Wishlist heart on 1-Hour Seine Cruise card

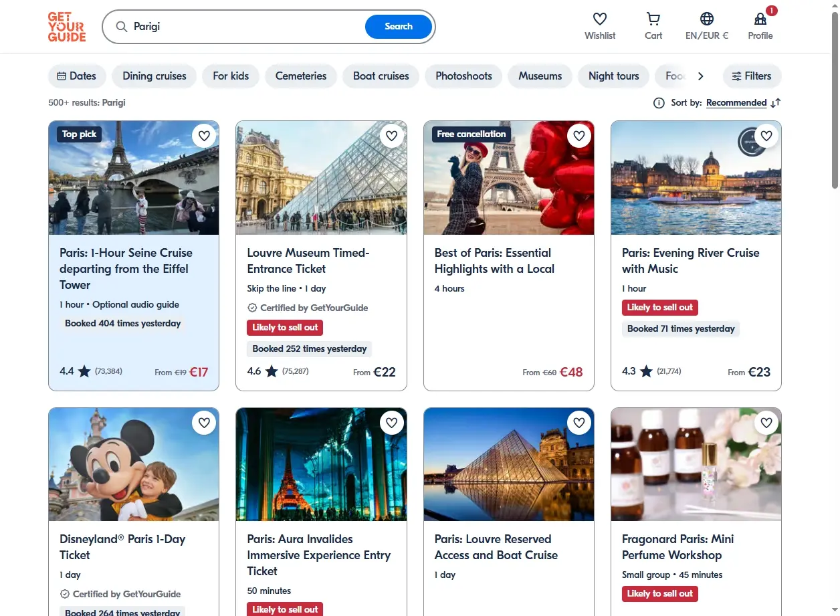[205, 136]
